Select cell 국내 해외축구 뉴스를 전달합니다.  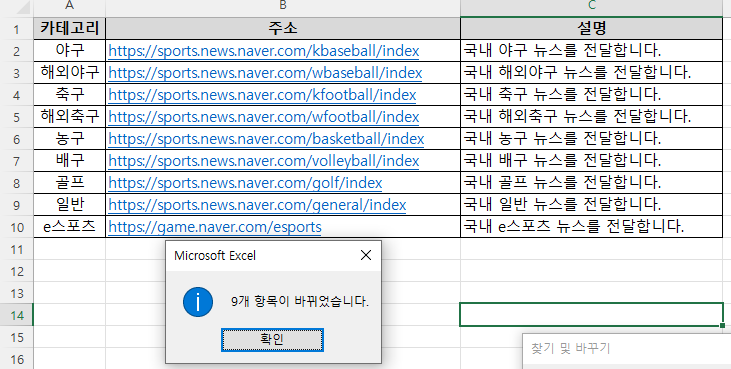click(x=592, y=116)
